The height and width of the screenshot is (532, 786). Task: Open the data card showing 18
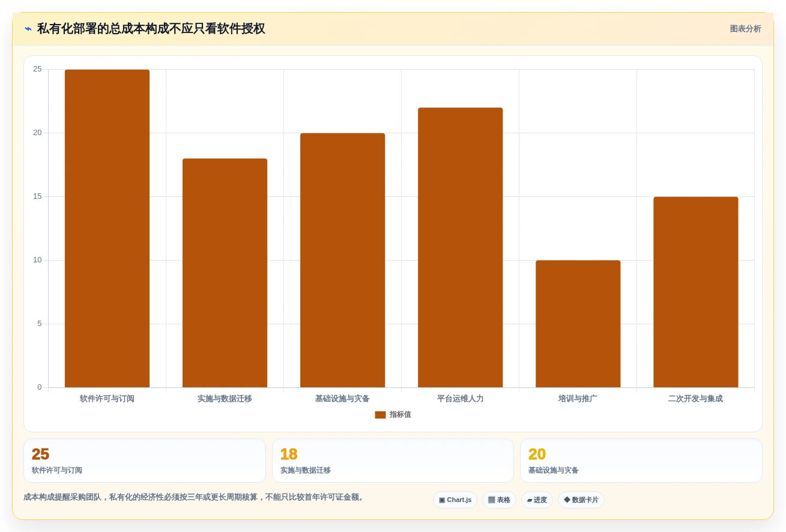pos(393,461)
